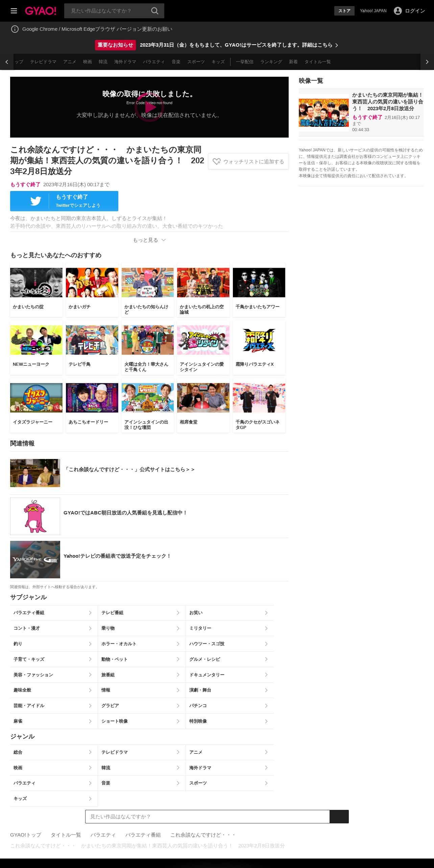Open the キッズ genre row at bottom
Viewport: 434px width, 868px height.
coord(54,798)
